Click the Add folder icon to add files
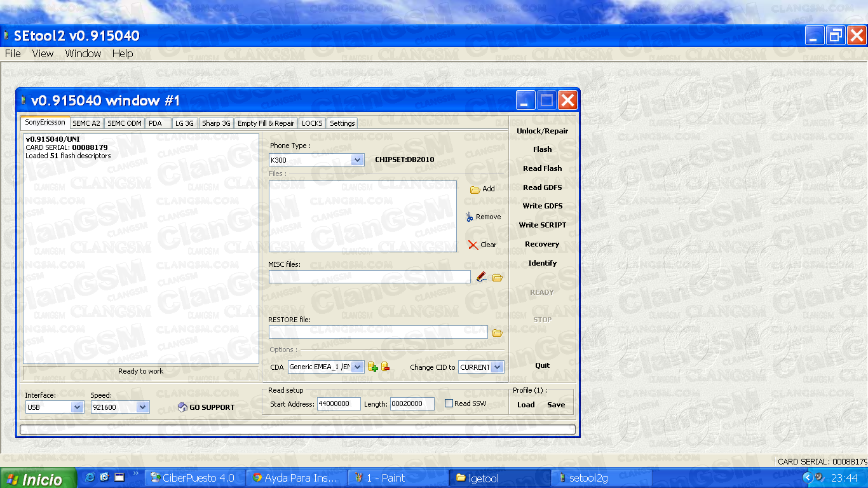The height and width of the screenshot is (488, 868). (x=475, y=189)
